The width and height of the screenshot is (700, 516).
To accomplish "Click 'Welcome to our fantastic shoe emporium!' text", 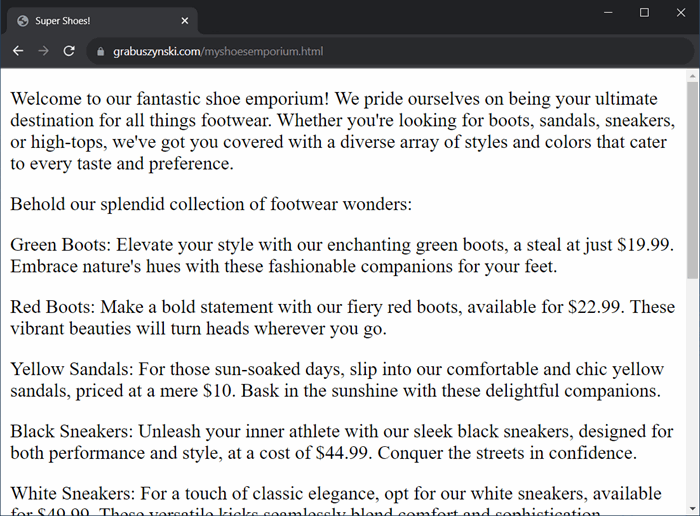I will tap(170, 99).
